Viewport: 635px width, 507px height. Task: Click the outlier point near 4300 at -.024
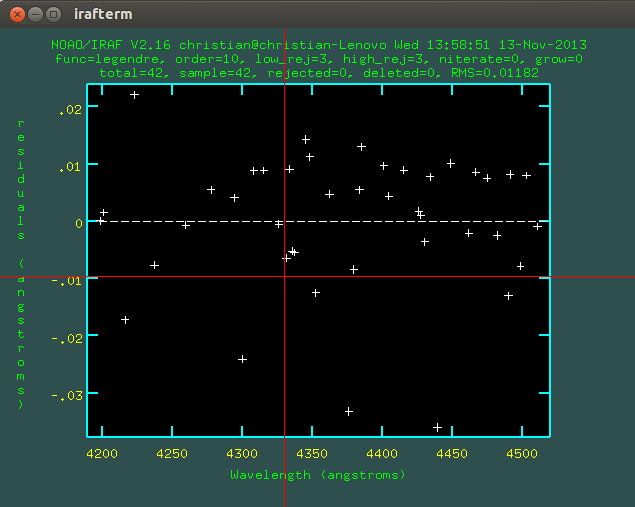[x=242, y=359]
